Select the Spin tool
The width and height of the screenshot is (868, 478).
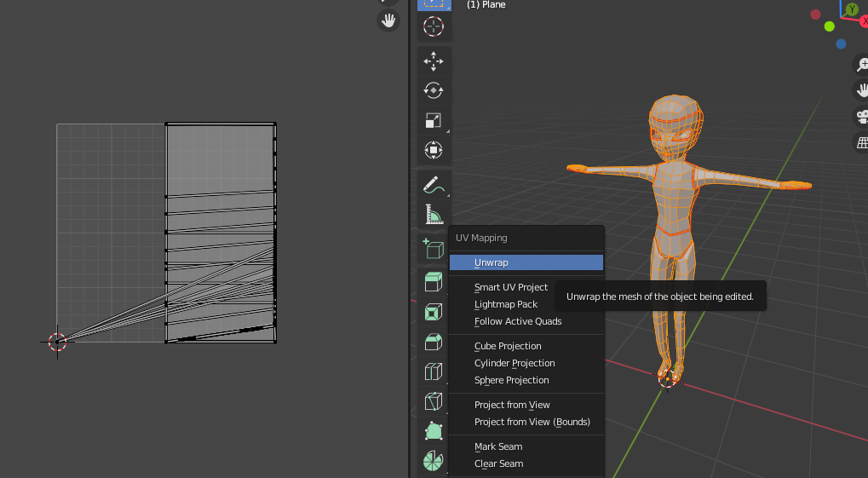pyautogui.click(x=434, y=461)
